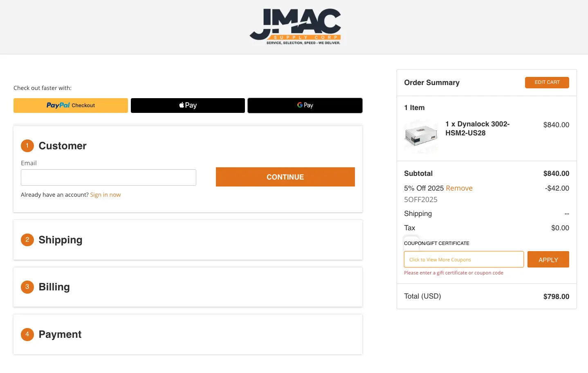The image size is (588, 373).
Task: Open the Sign in now link
Action: click(105, 195)
